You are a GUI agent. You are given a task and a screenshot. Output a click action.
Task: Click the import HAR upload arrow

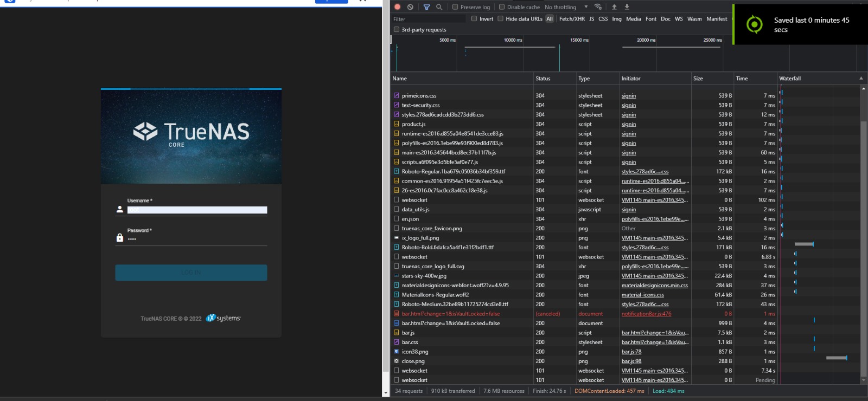click(x=614, y=7)
